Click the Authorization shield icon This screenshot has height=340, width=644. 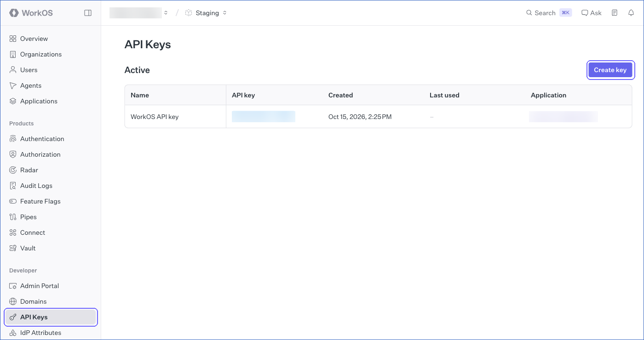pos(13,154)
